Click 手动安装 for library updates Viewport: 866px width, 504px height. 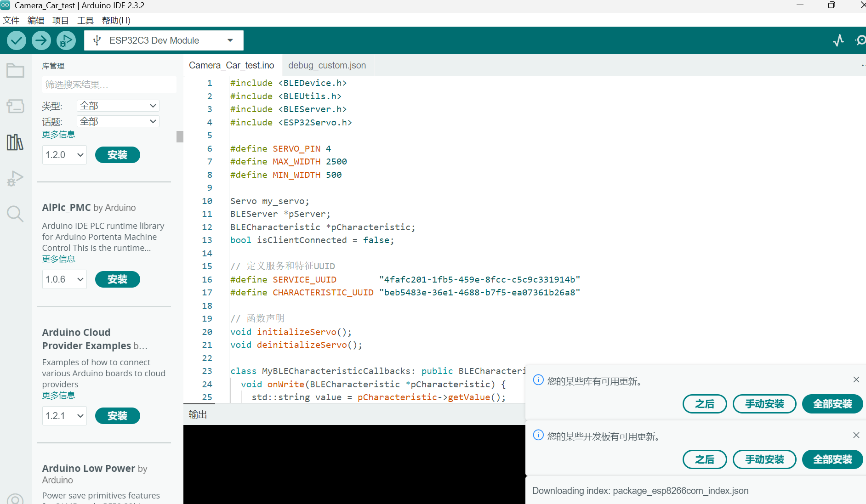pyautogui.click(x=764, y=404)
